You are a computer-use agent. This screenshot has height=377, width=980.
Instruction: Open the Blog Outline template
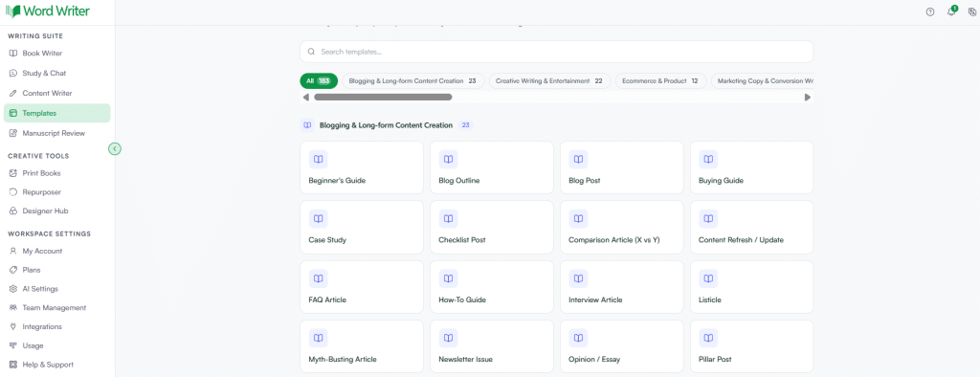(491, 167)
